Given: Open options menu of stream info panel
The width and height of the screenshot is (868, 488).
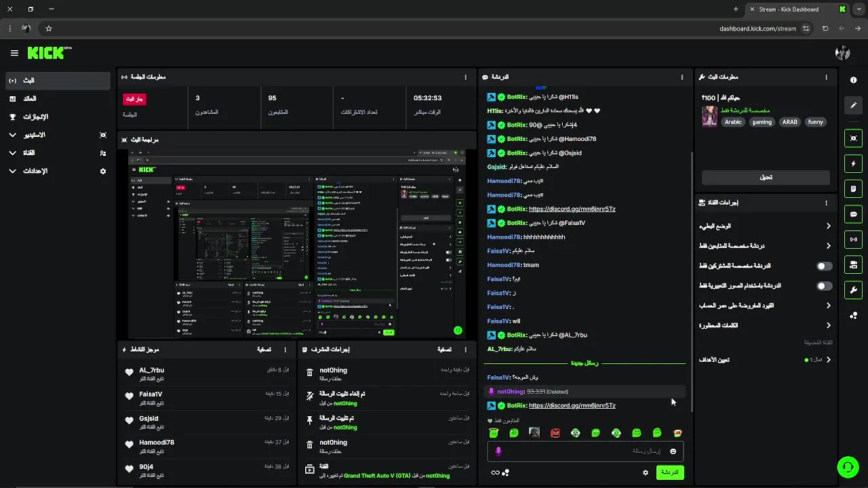Looking at the screenshot, I should click(826, 77).
